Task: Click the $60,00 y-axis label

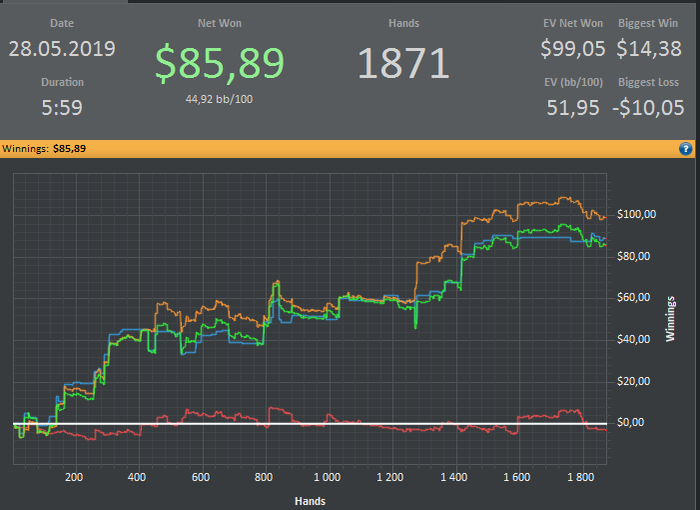Action: coord(633,297)
